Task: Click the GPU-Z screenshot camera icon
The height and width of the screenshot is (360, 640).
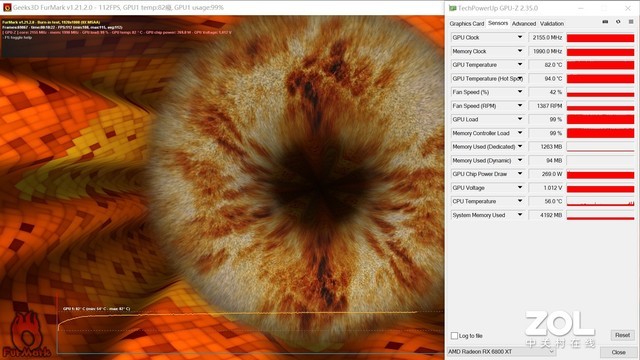Action: [605, 22]
